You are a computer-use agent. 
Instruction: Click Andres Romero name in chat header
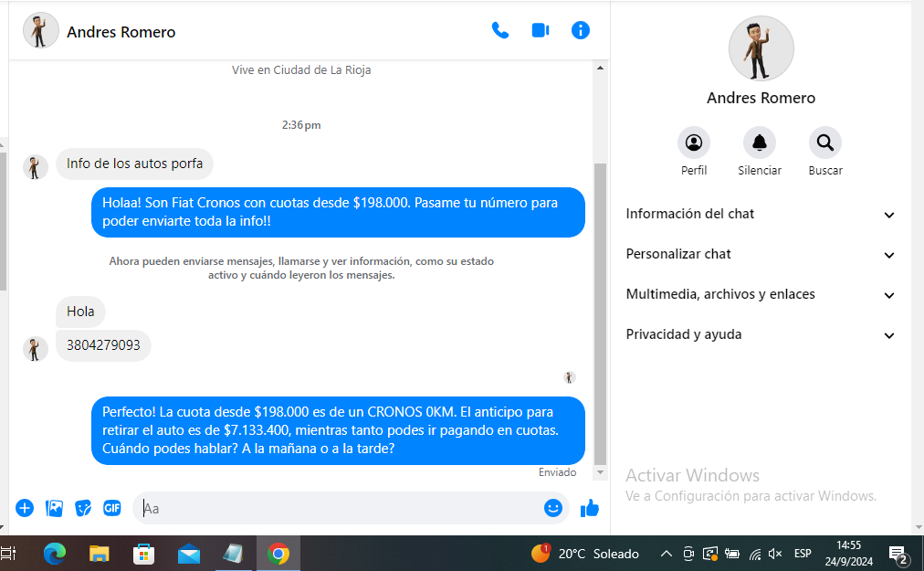click(x=121, y=32)
